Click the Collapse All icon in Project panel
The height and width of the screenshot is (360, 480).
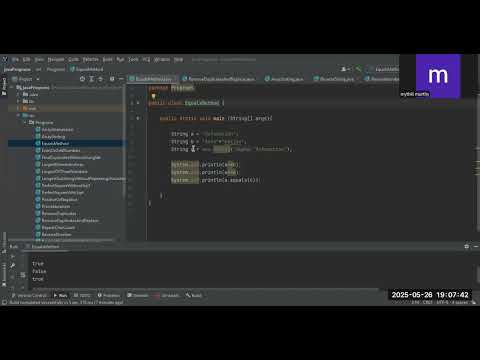pyautogui.click(x=100, y=79)
